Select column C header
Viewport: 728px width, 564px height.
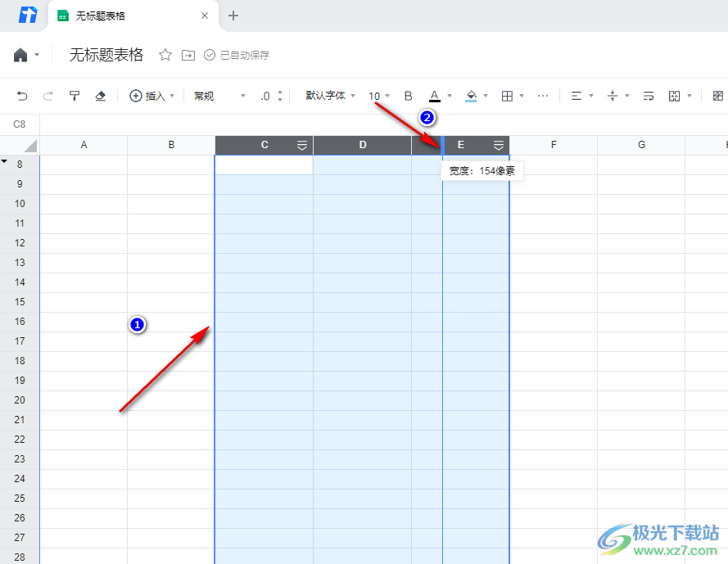click(x=265, y=145)
